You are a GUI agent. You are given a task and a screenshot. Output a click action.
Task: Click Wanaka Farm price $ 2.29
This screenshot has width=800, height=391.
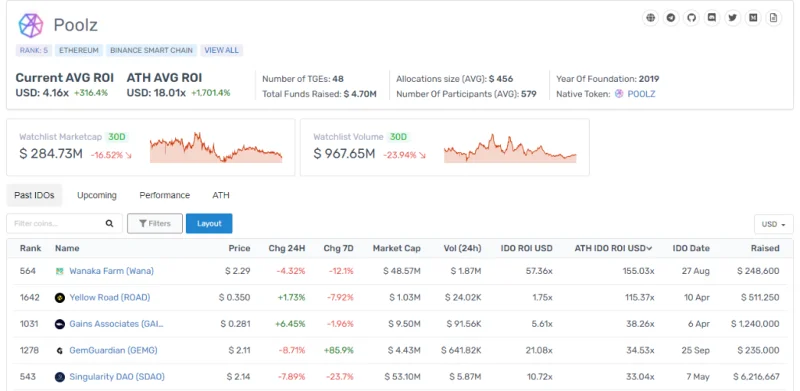pyautogui.click(x=238, y=271)
